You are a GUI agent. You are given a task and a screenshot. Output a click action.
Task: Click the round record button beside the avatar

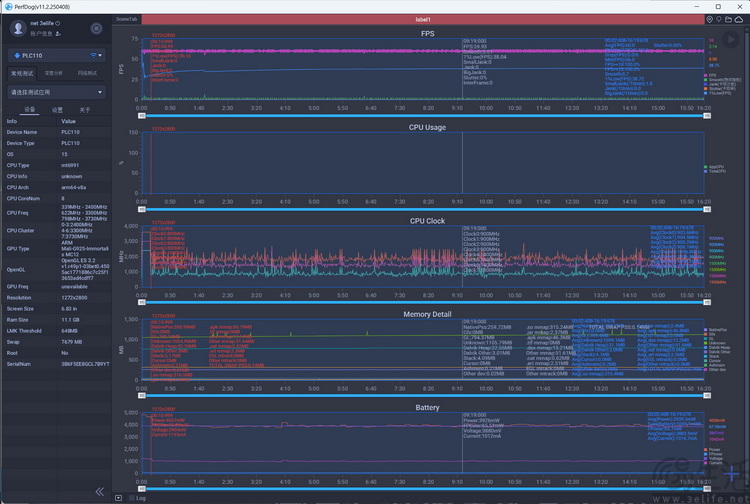coord(96,28)
